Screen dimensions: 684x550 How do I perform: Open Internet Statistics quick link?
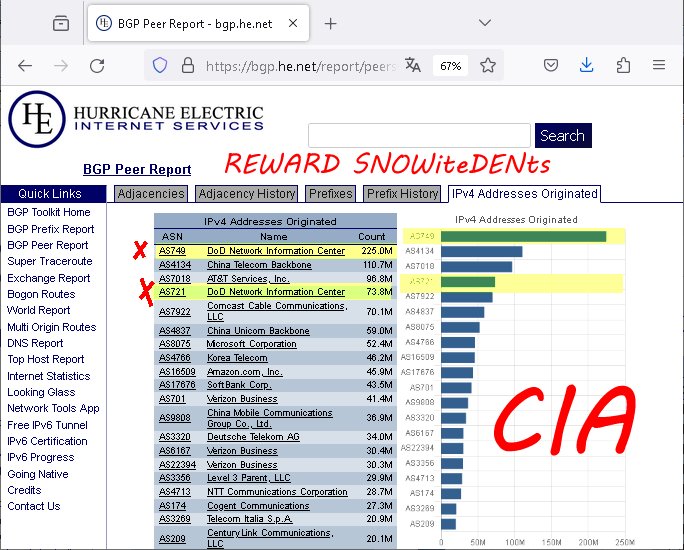[x=48, y=376]
